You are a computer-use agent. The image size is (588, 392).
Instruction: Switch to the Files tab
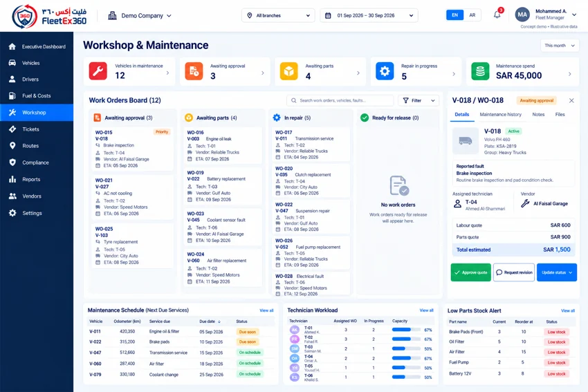[x=560, y=115]
